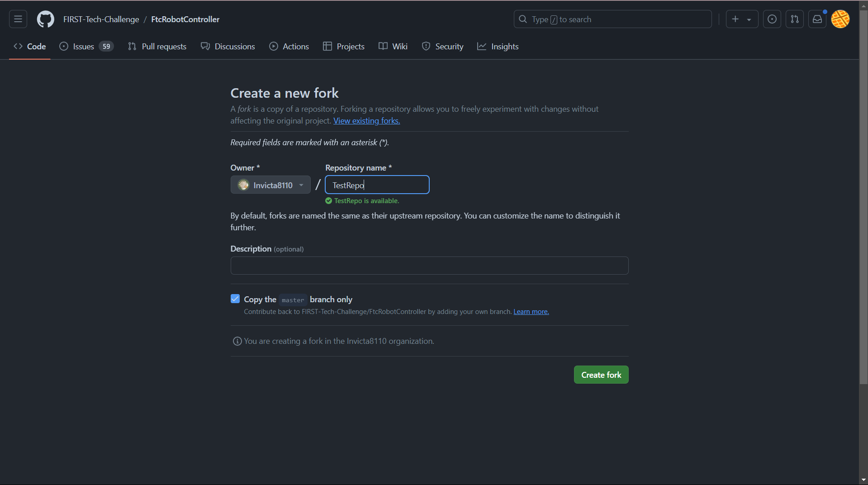The width and height of the screenshot is (868, 485).
Task: Uncheck Copy the master branch only
Action: point(235,299)
